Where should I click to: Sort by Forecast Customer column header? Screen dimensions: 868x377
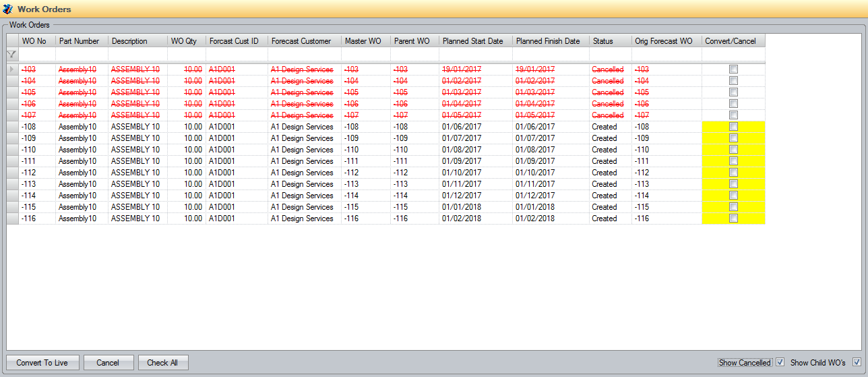[x=305, y=41]
